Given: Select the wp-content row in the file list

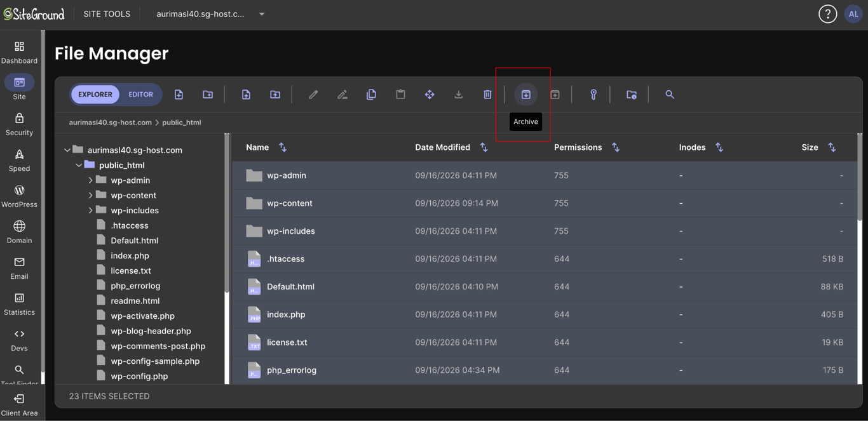Looking at the screenshot, I should [545, 203].
